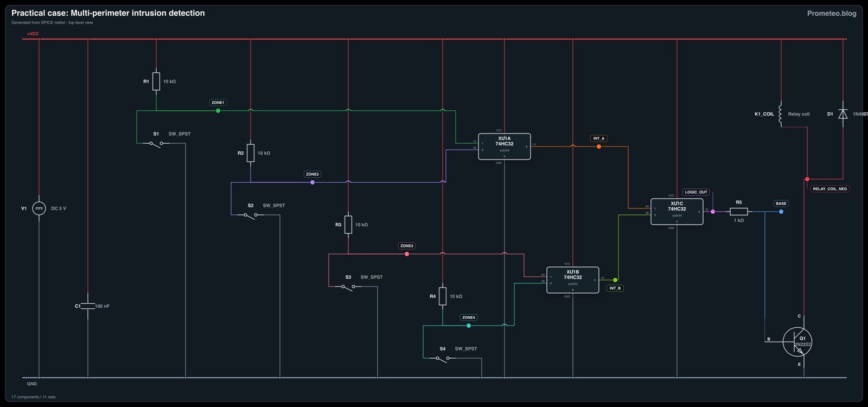Click the RELAY_COIL_NEG net label
The width and height of the screenshot is (868, 407).
tap(830, 189)
